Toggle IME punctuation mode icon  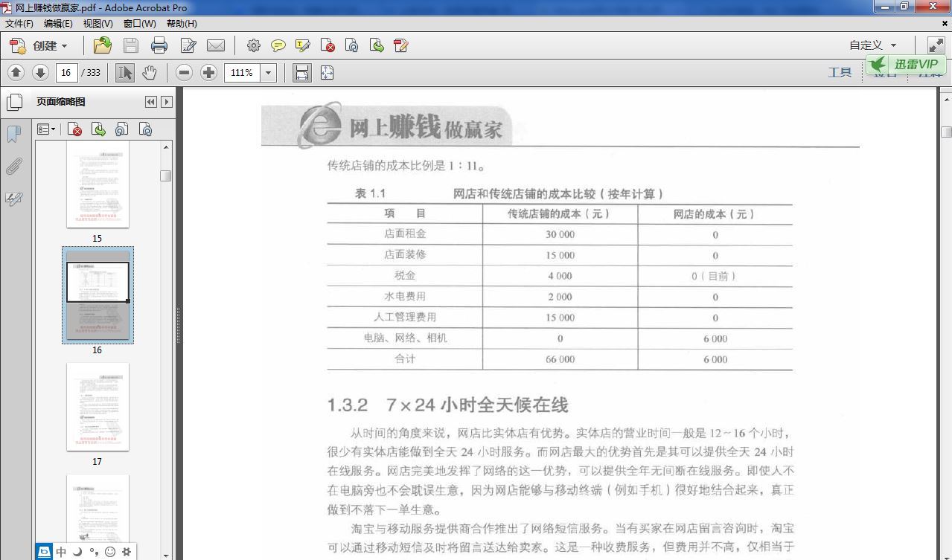tap(94, 552)
